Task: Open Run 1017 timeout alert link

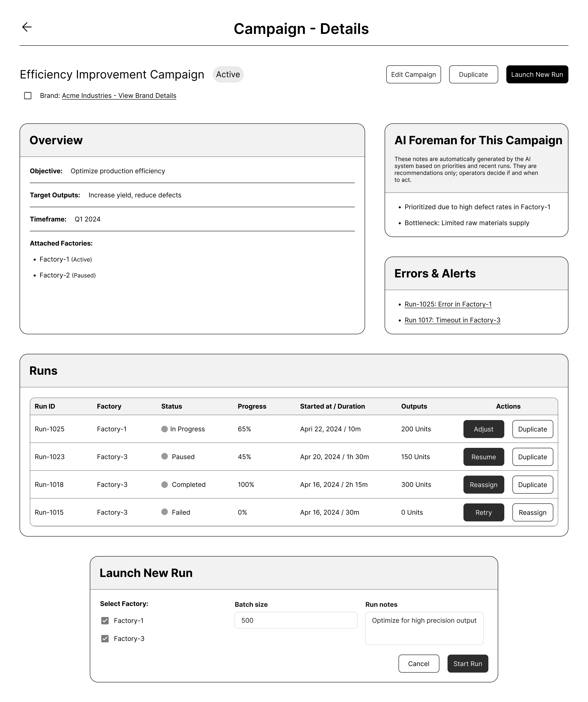Action: pyautogui.click(x=452, y=320)
